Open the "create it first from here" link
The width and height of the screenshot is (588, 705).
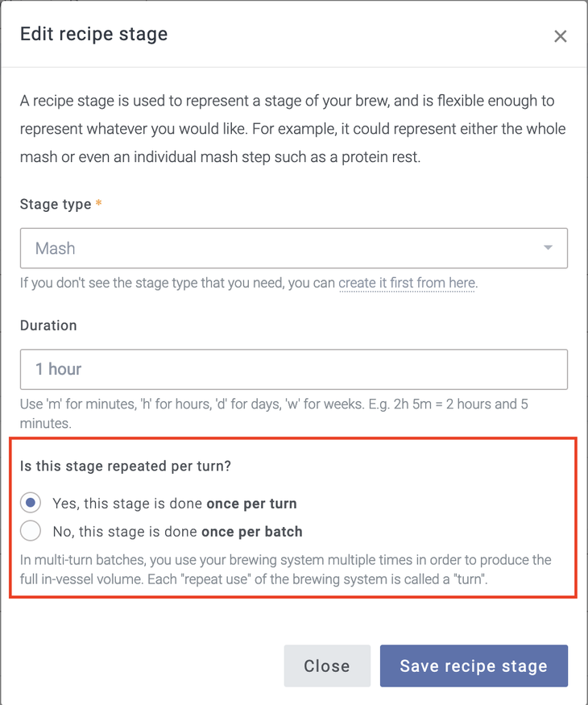(x=407, y=283)
